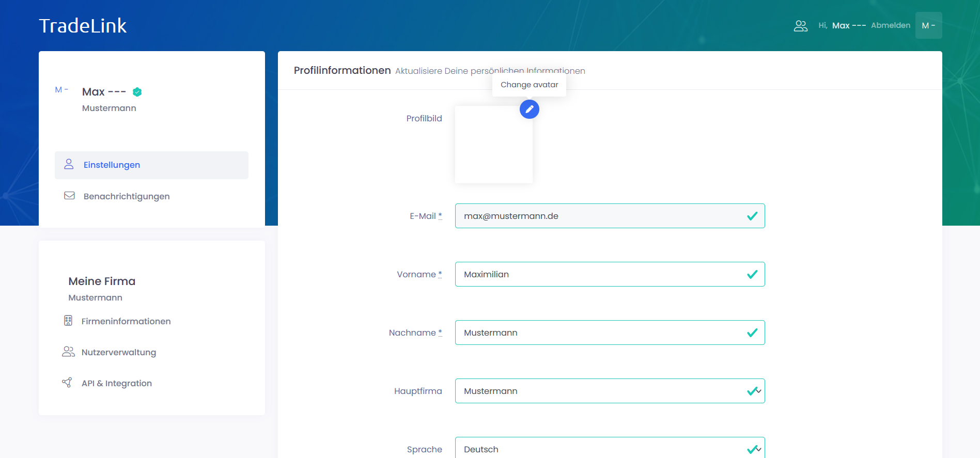The width and height of the screenshot is (980, 458).
Task: Open the Einstellungen menu item
Action: (112, 165)
